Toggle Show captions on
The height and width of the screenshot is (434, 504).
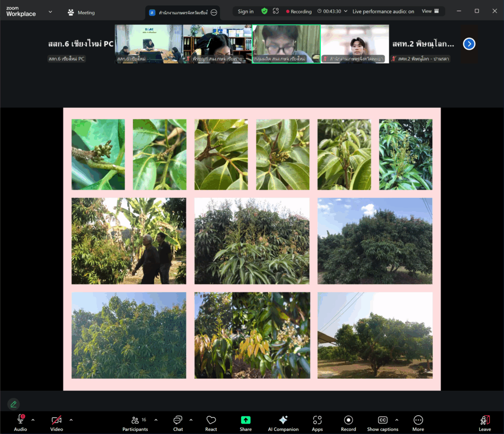(x=382, y=420)
